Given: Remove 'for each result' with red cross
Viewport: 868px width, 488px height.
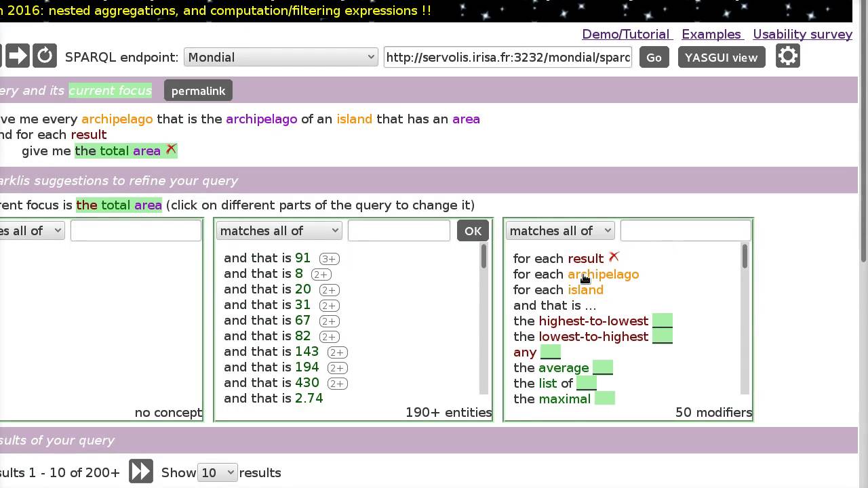Looking at the screenshot, I should point(614,257).
